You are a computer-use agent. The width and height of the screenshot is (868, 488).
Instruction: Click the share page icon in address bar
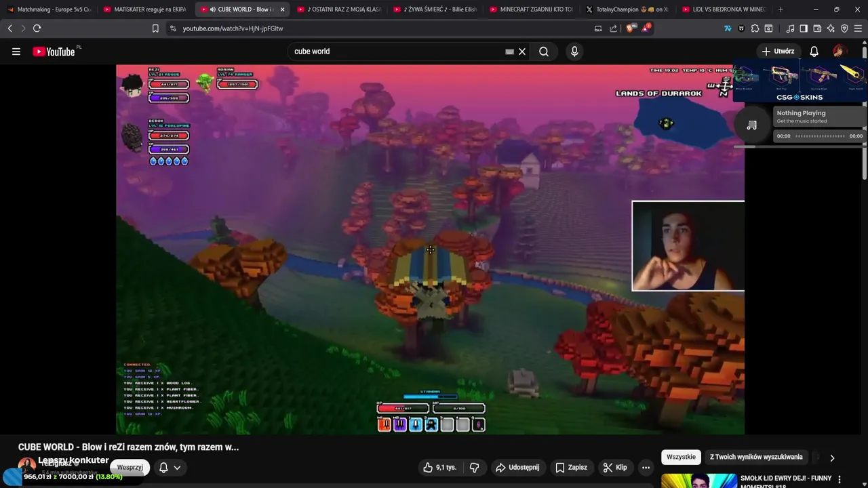[x=614, y=28]
